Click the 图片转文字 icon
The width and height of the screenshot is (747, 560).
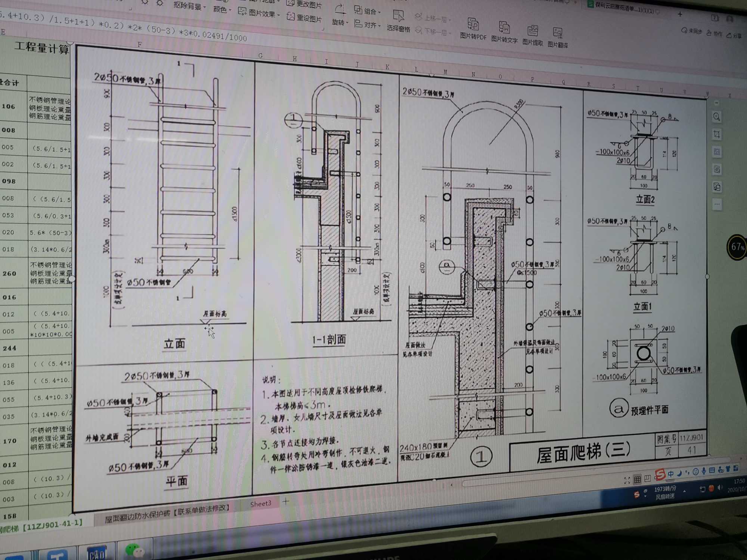504,32
